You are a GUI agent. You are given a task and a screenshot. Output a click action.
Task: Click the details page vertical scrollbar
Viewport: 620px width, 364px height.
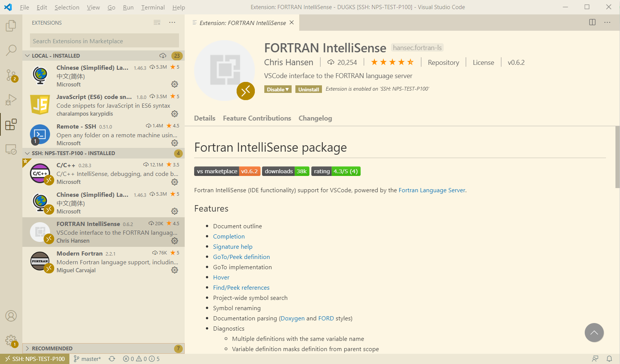(617, 157)
